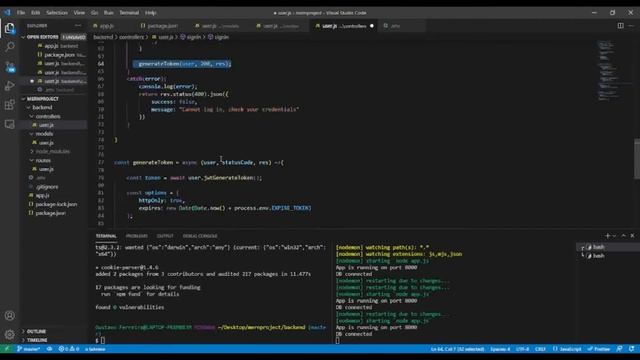Expand the Timeline section
This screenshot has width=640, height=360.
click(53, 340)
